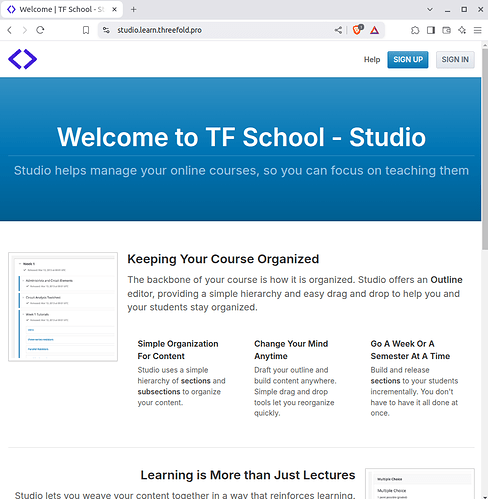The image size is (488, 499).
Task: Expand the tab search dropdown chevron
Action: 430,10
